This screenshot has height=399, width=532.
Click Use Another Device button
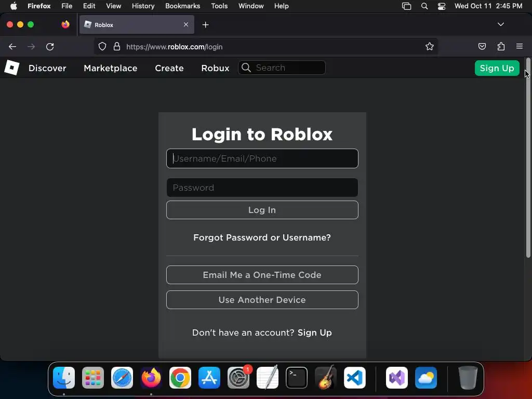click(262, 300)
